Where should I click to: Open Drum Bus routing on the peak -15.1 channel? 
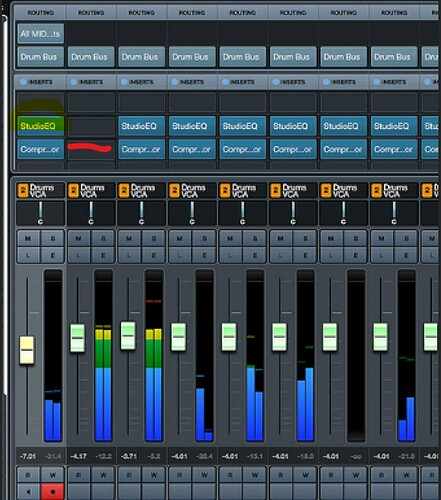[x=243, y=57]
